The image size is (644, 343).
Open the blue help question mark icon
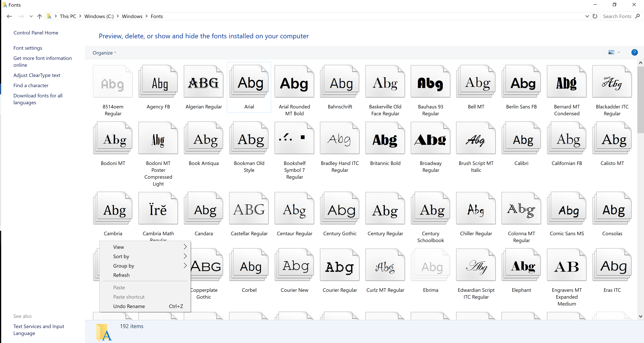pyautogui.click(x=634, y=53)
